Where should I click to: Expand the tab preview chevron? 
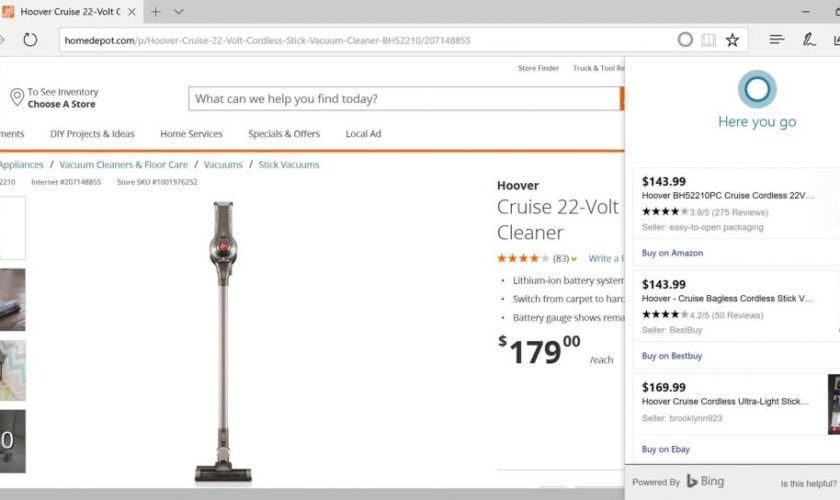click(x=179, y=12)
